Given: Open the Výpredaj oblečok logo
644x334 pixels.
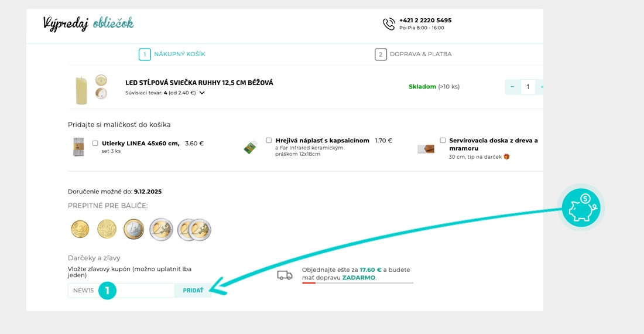Looking at the screenshot, I should click(88, 24).
